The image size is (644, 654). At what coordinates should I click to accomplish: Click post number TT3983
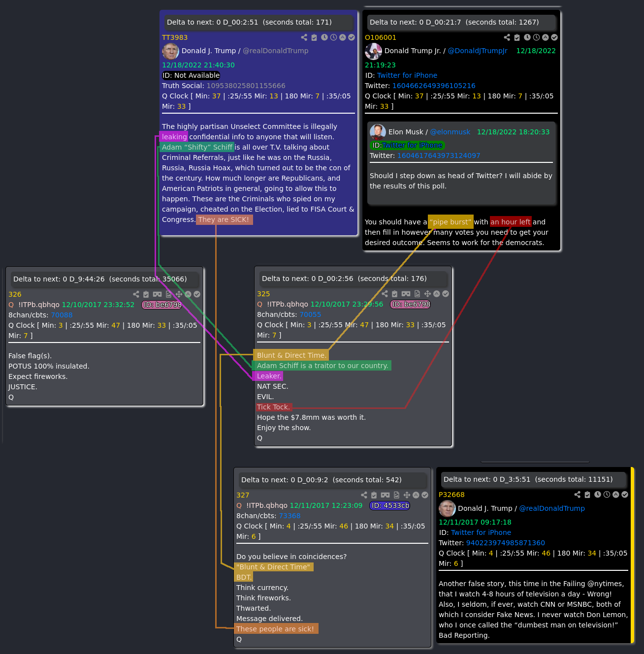pyautogui.click(x=175, y=37)
